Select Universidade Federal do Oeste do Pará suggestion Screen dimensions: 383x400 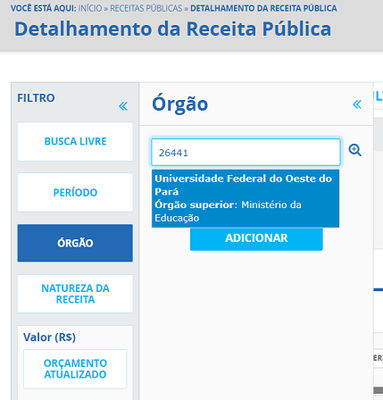point(245,198)
